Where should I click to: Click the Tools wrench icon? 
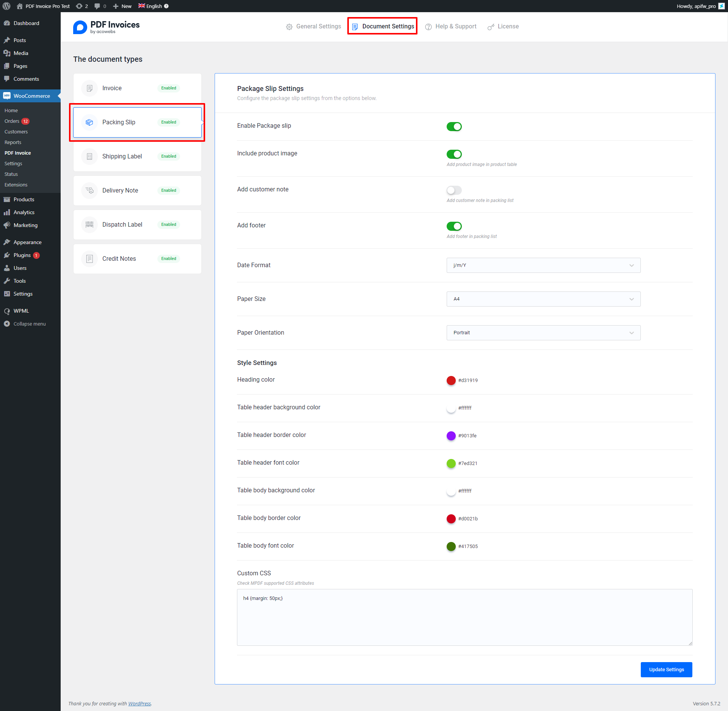7,281
